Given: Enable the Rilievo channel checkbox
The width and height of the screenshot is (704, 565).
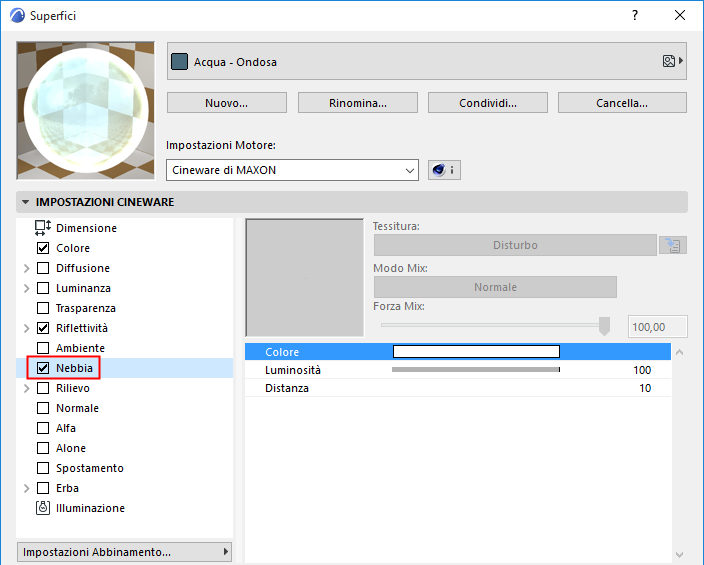Looking at the screenshot, I should click(43, 388).
